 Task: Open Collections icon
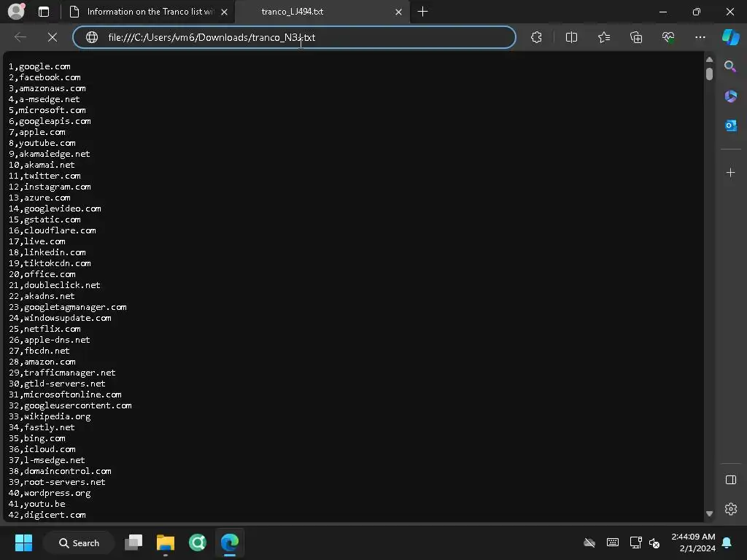tap(636, 37)
